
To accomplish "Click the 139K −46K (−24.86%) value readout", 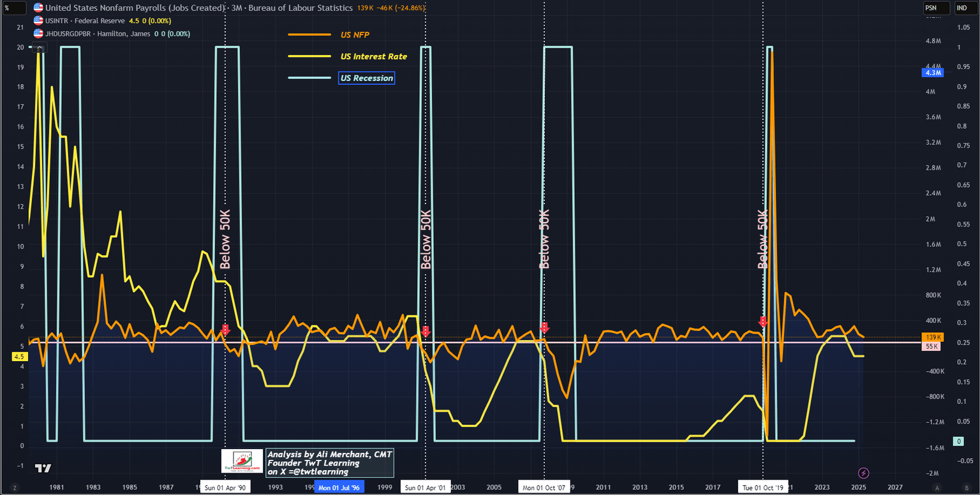I will [391, 8].
